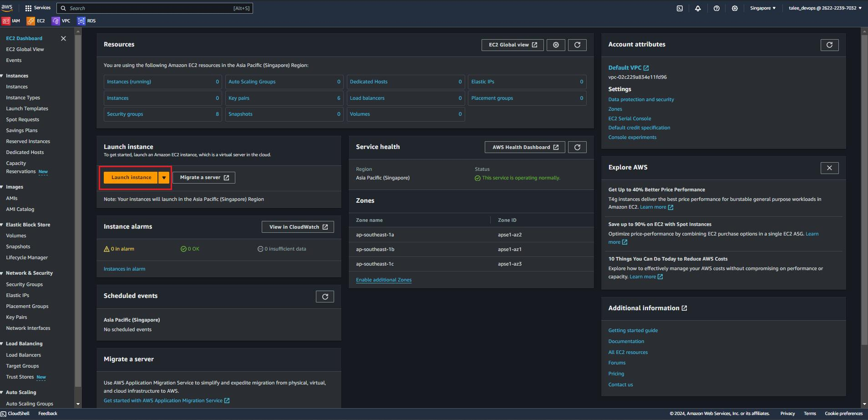This screenshot has height=420, width=868.
Task: Open the Services grid menu
Action: click(38, 8)
